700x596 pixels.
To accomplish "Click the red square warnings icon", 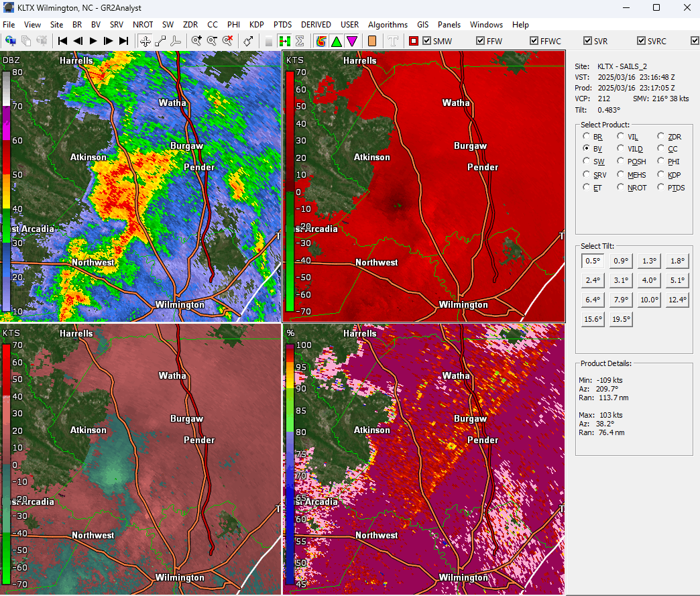I will click(414, 41).
